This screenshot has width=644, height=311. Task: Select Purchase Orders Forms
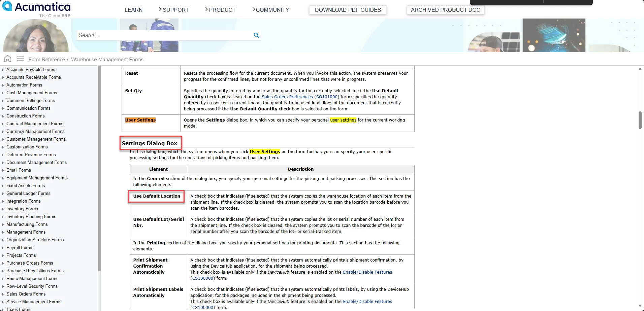coord(30,263)
